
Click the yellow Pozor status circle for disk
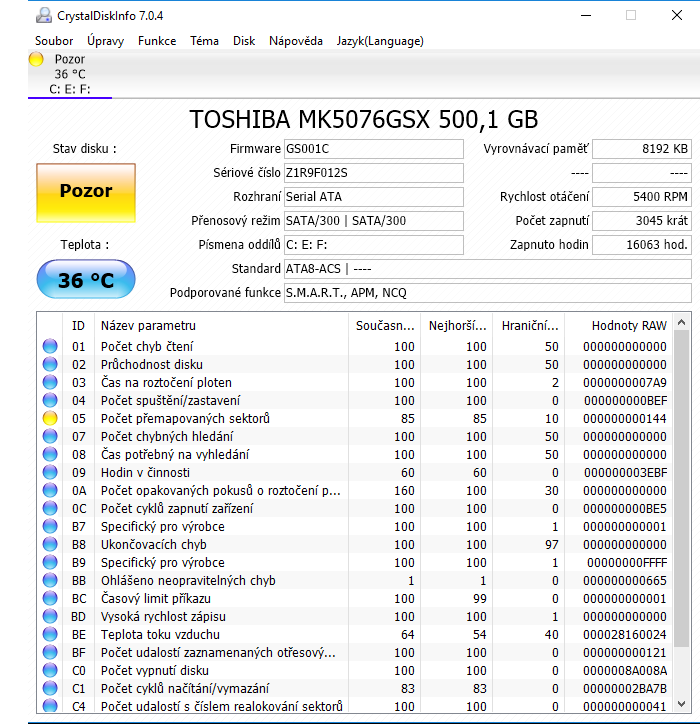36,59
